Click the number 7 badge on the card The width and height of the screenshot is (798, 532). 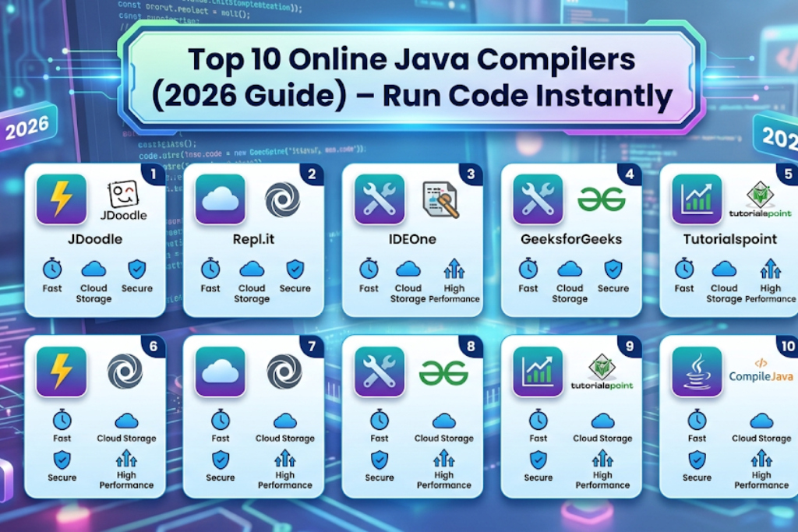pos(312,347)
